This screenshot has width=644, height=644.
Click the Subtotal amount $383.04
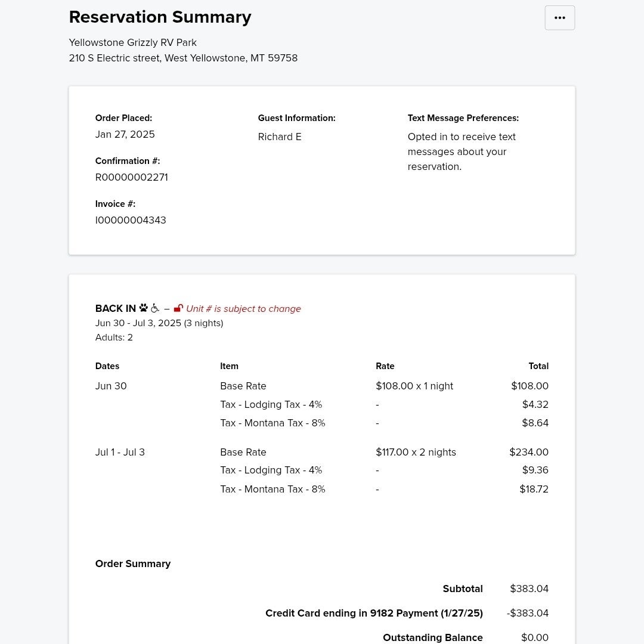click(529, 589)
